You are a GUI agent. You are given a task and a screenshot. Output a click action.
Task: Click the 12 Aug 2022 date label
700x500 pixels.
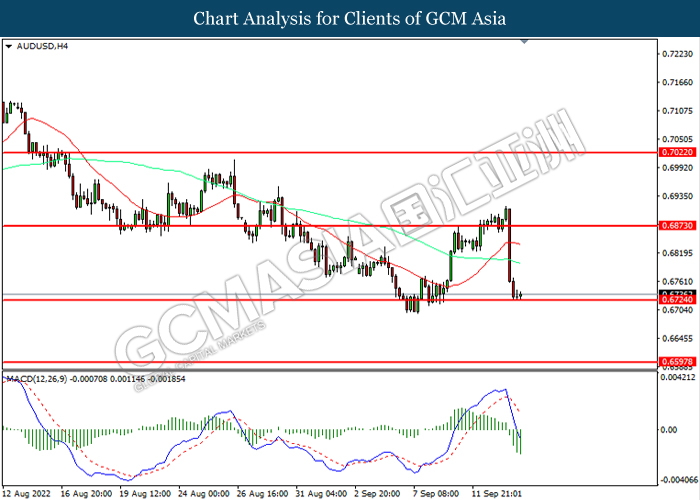[27, 494]
